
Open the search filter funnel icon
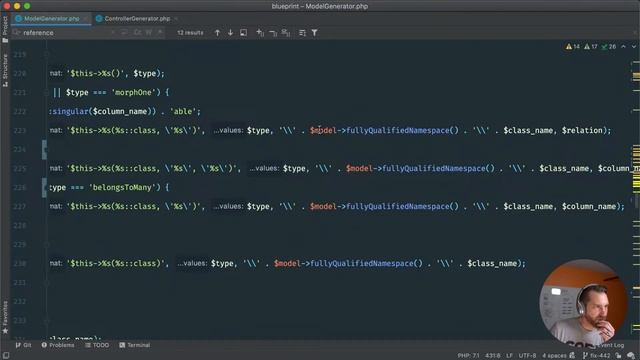click(x=315, y=33)
